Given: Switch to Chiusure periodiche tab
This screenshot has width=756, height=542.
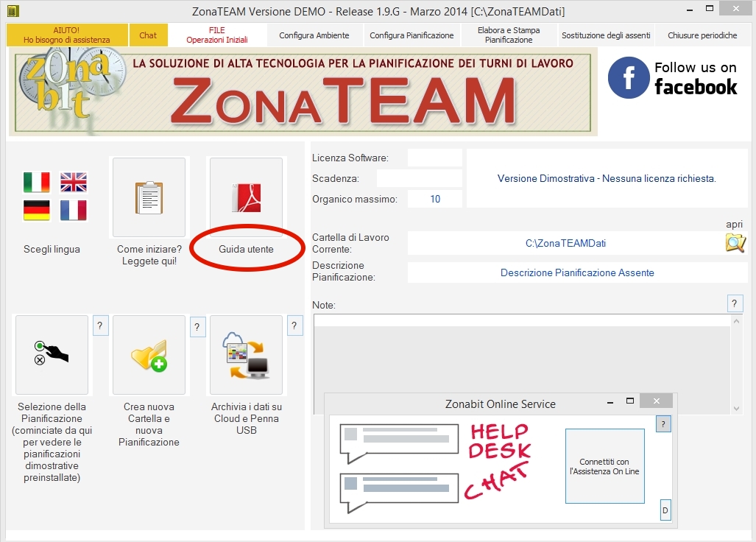Looking at the screenshot, I should pyautogui.click(x=702, y=35).
